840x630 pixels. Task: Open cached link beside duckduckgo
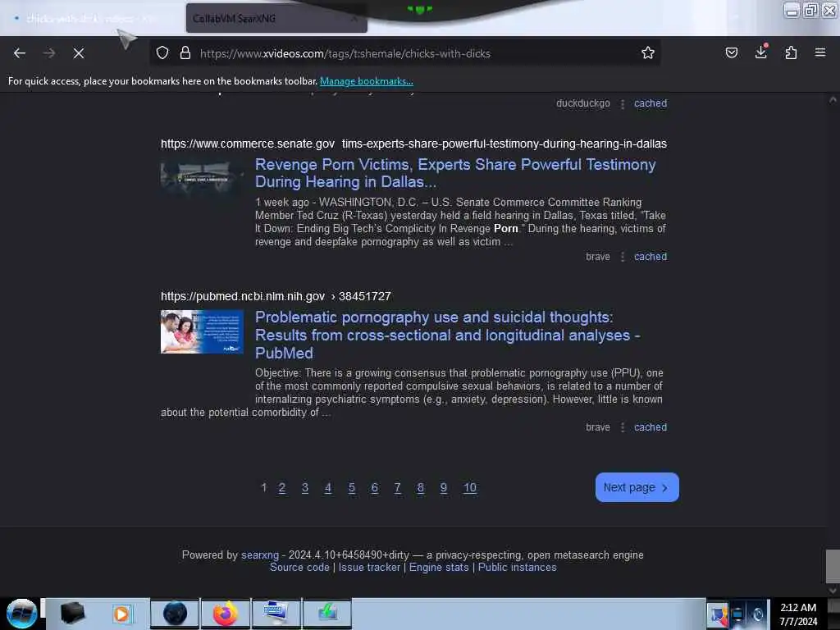click(x=651, y=103)
